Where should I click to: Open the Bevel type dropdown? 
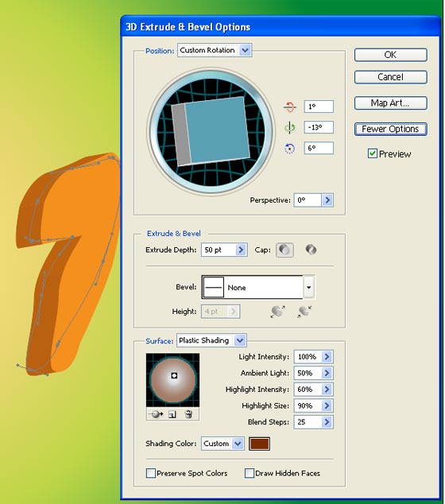(309, 287)
